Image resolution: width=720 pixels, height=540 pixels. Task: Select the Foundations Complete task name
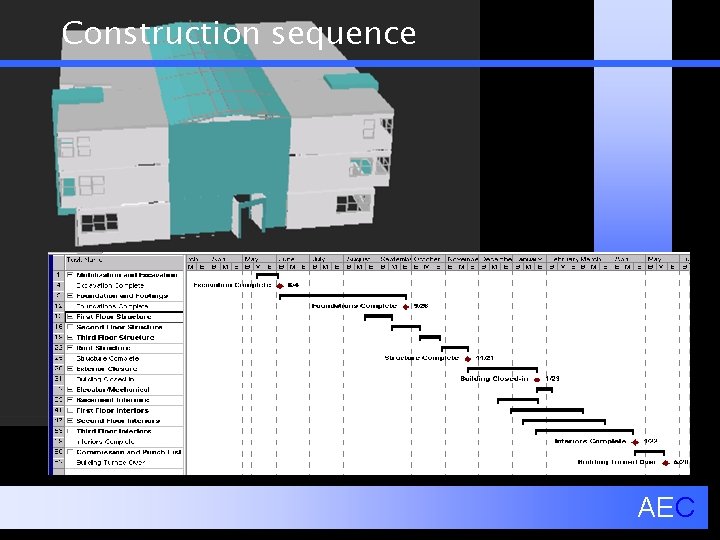click(x=112, y=306)
